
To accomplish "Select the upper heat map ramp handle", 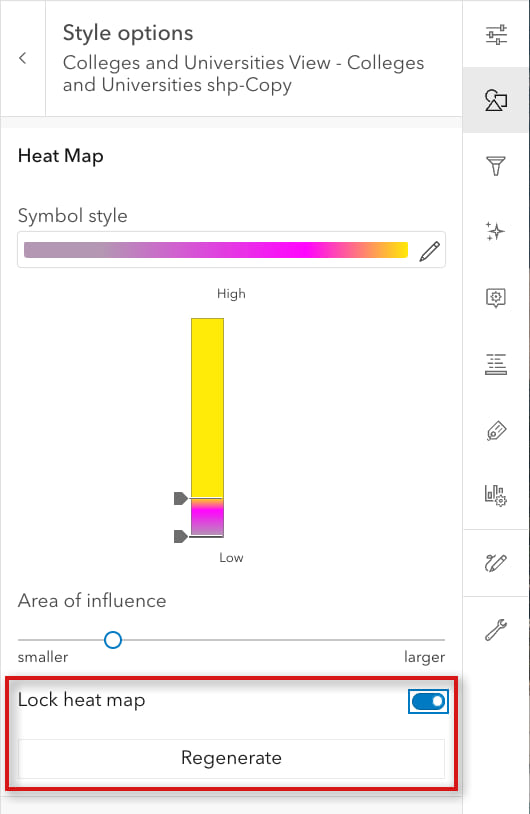I will (180, 498).
